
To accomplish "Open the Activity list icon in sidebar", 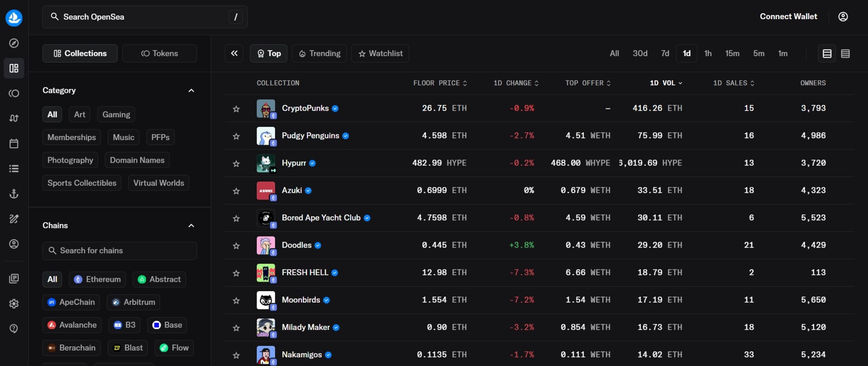I will tap(14, 168).
